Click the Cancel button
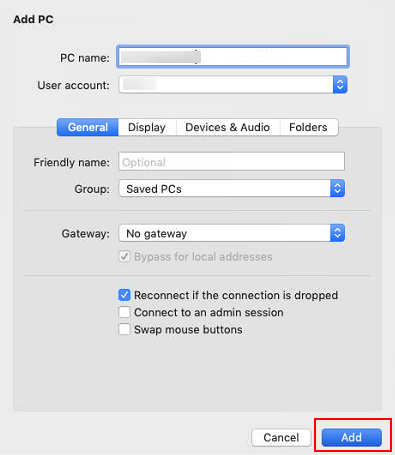 [281, 437]
